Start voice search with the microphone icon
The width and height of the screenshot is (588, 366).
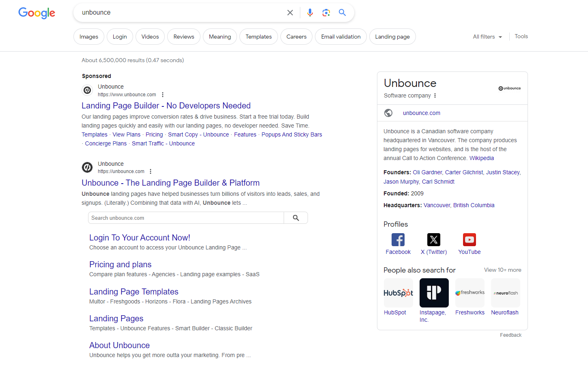310,13
